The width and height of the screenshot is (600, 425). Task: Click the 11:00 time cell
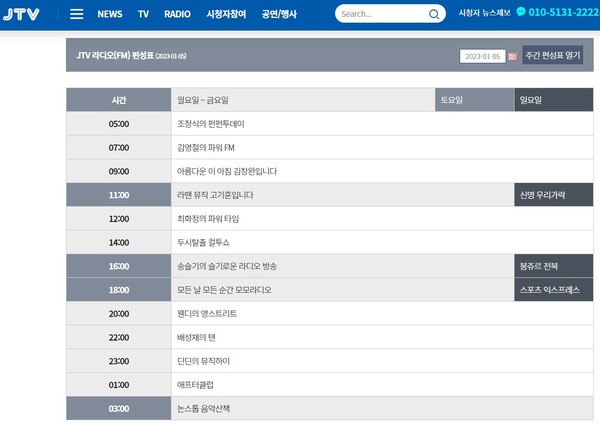119,195
